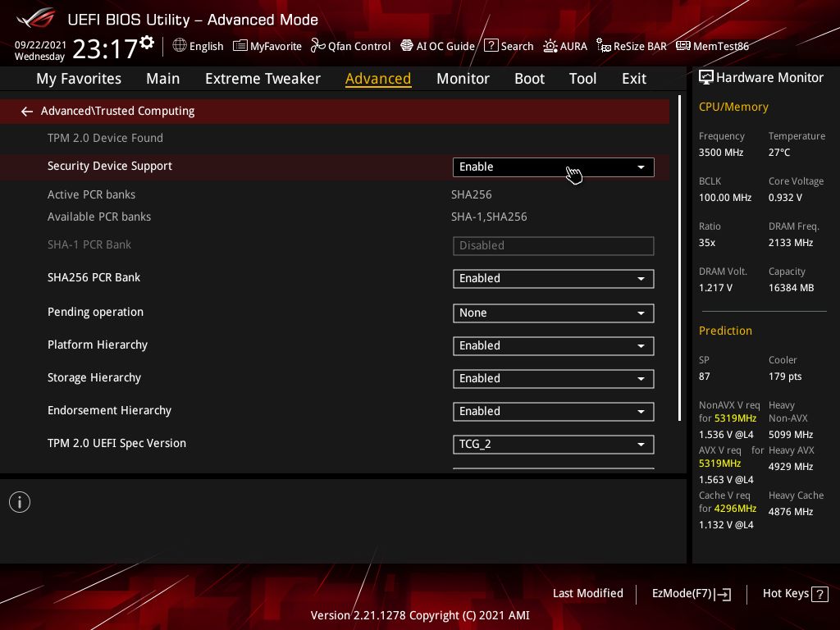Click the Hardware Monitor display icon

click(x=706, y=78)
